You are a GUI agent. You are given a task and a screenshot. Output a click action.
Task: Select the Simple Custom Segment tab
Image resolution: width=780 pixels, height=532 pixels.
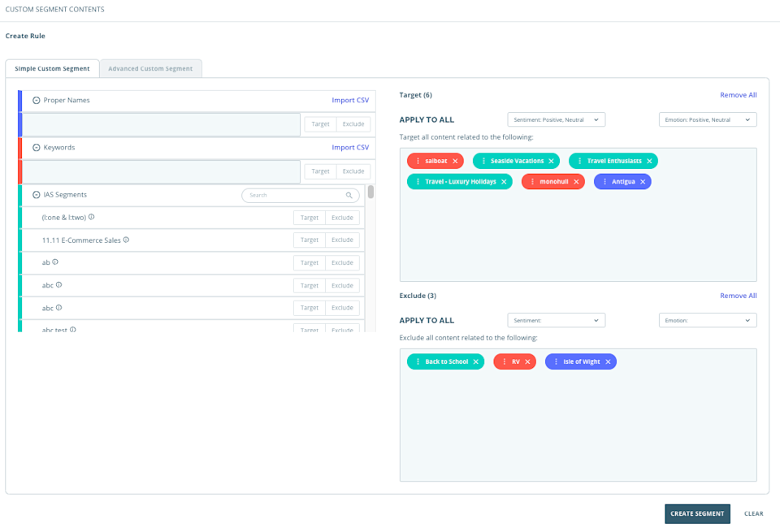pyautogui.click(x=52, y=68)
